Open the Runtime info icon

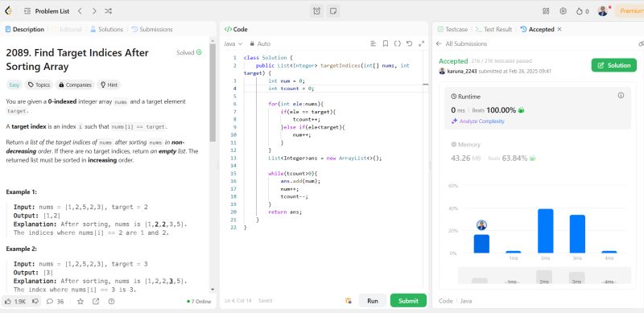[x=621, y=95]
